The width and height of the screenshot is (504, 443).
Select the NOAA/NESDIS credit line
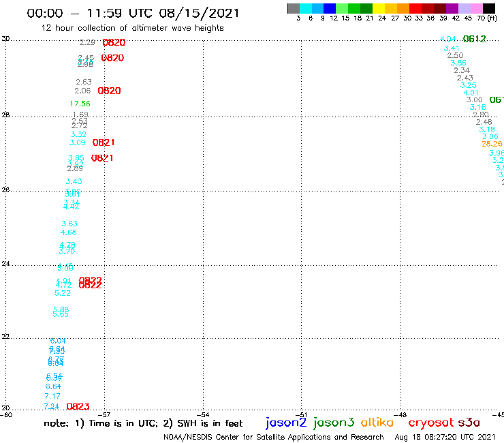[x=274, y=437]
